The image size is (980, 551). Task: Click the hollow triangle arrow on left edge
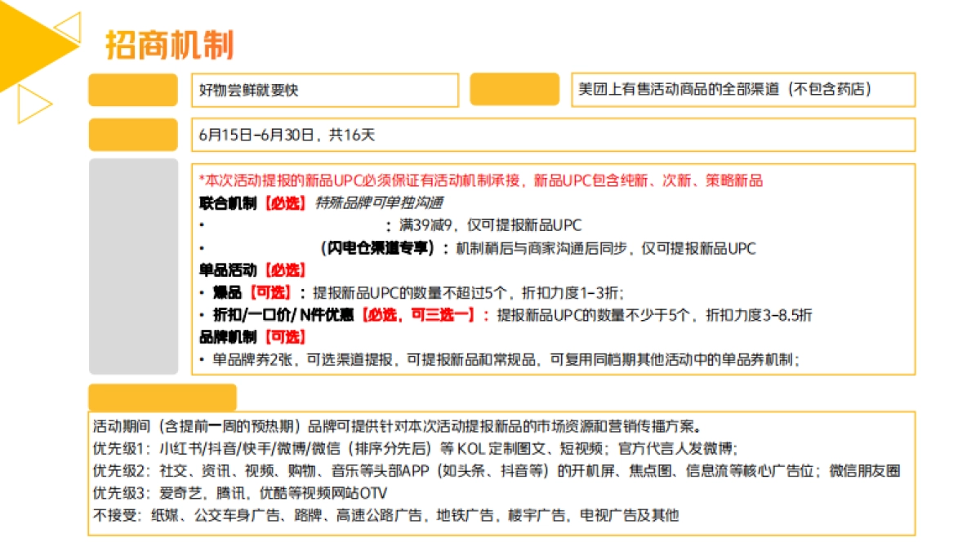pyautogui.click(x=31, y=104)
